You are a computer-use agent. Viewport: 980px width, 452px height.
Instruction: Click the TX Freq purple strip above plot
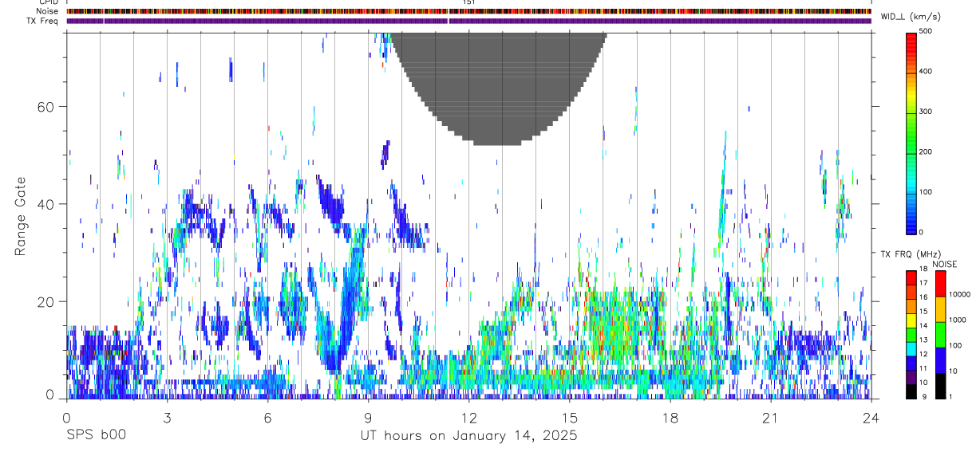(x=468, y=21)
